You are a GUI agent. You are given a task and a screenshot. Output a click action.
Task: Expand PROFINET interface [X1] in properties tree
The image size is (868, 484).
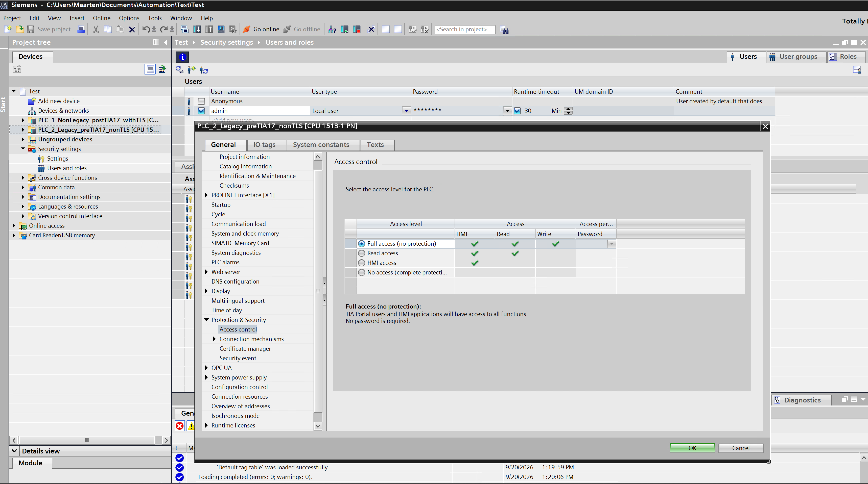(x=206, y=195)
